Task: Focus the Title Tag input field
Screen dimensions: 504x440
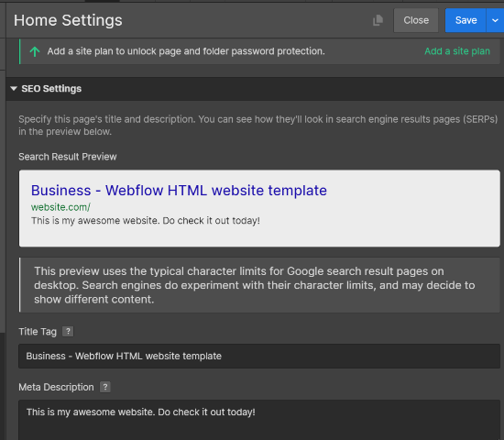Action: pos(259,356)
